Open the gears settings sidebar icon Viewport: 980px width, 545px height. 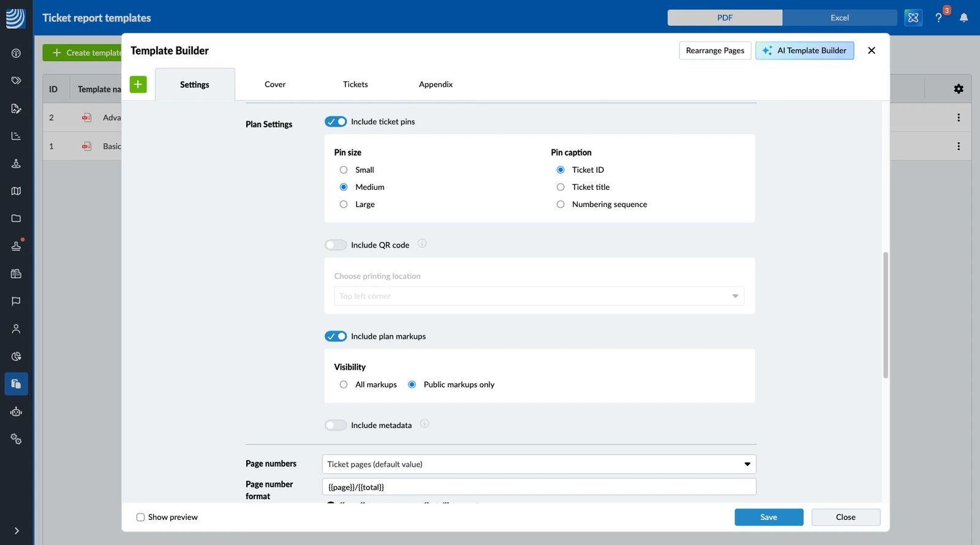pos(16,439)
